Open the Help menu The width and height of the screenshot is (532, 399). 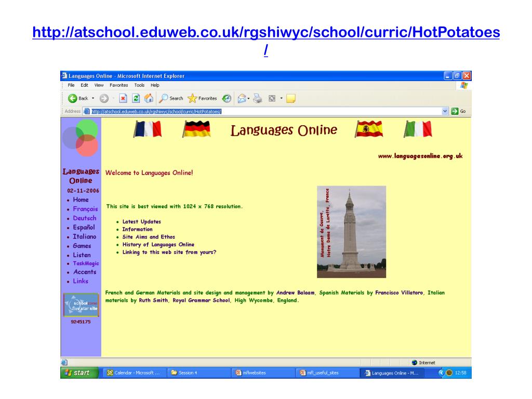pyautogui.click(x=155, y=85)
